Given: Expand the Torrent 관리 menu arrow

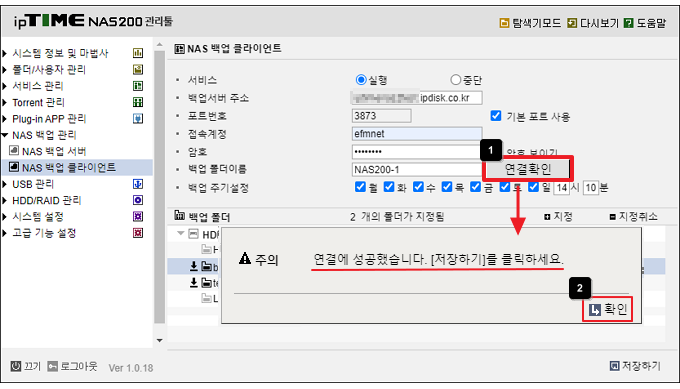Looking at the screenshot, I should (5, 102).
